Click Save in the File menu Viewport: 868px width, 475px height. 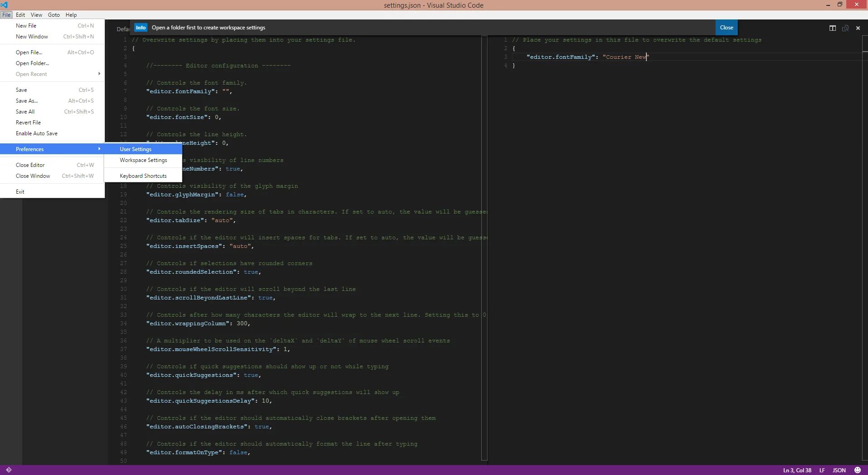(x=52, y=90)
